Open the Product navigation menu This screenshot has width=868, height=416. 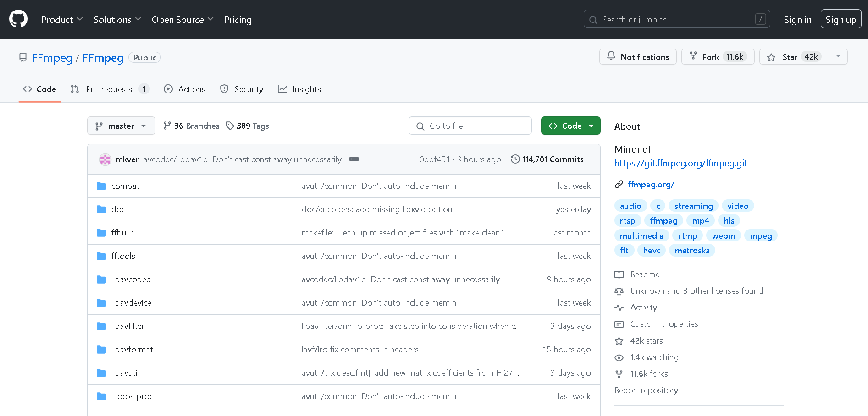click(x=62, y=20)
